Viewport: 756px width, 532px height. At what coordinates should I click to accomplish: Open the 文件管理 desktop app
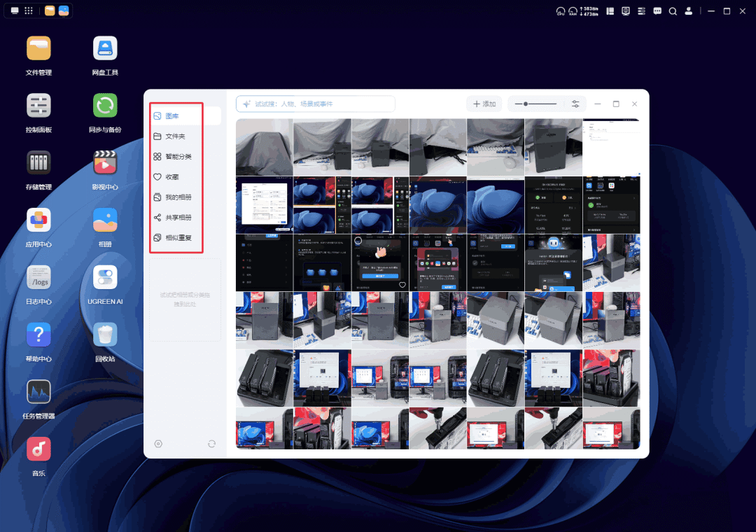pyautogui.click(x=38, y=48)
